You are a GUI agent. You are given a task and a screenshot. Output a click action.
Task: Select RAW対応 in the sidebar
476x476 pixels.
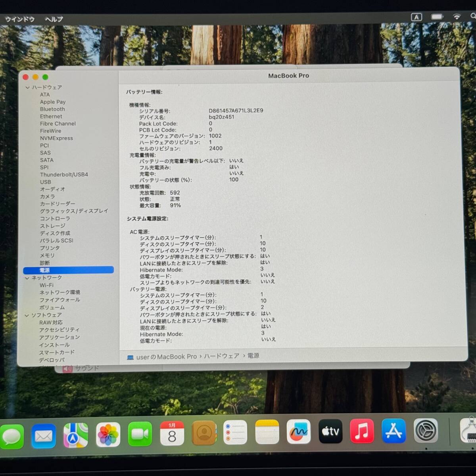point(51,322)
